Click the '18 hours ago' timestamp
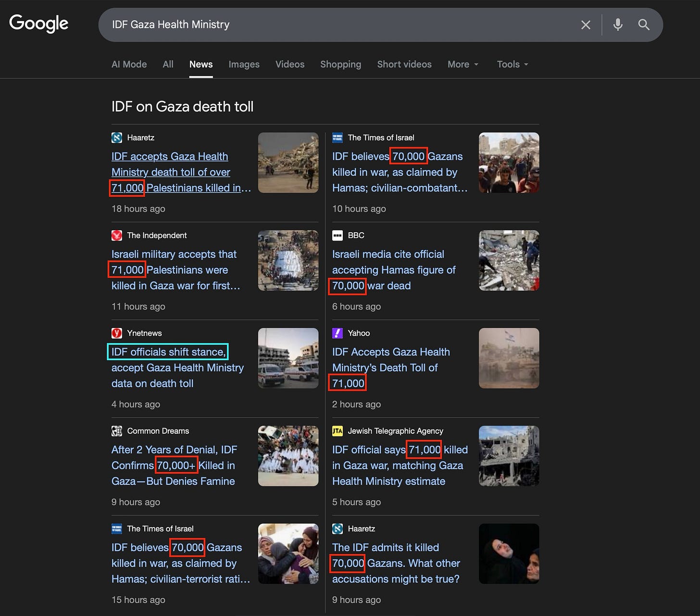The height and width of the screenshot is (616, 700). click(138, 209)
